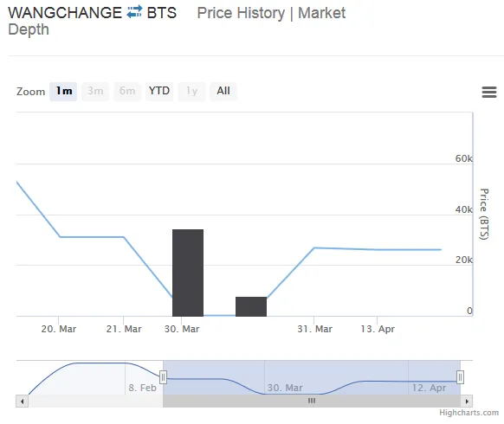This screenshot has width=504, height=424.
Task: Click the '40k' price axis label
Action: click(x=463, y=209)
